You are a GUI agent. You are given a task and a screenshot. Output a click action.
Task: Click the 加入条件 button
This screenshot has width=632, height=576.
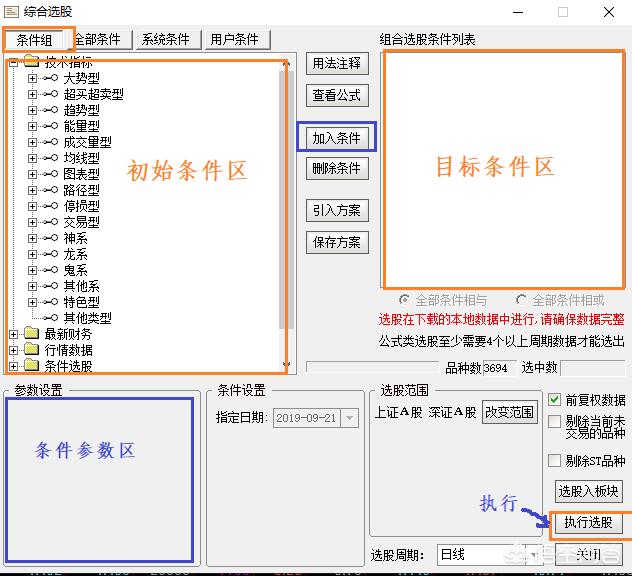[x=336, y=138]
